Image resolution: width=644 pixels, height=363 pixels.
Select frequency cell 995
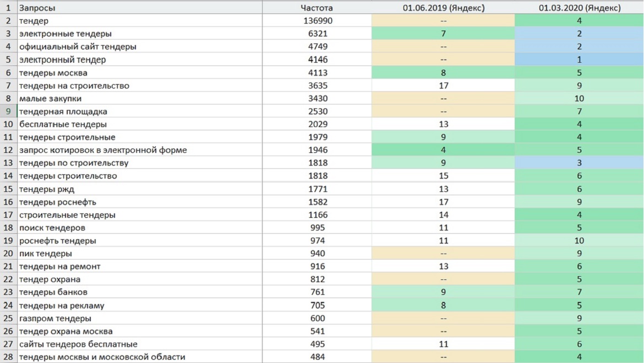[316, 227]
